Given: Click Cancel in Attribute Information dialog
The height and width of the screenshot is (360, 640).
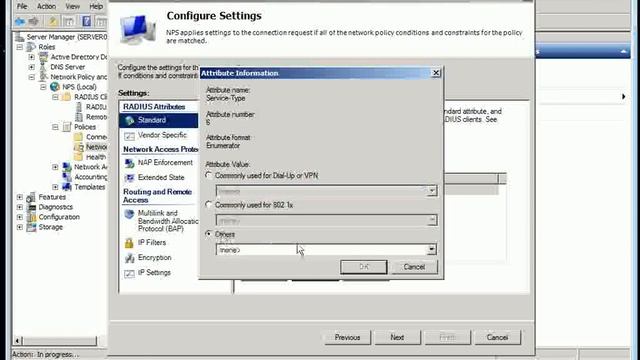Looking at the screenshot, I should 414,267.
